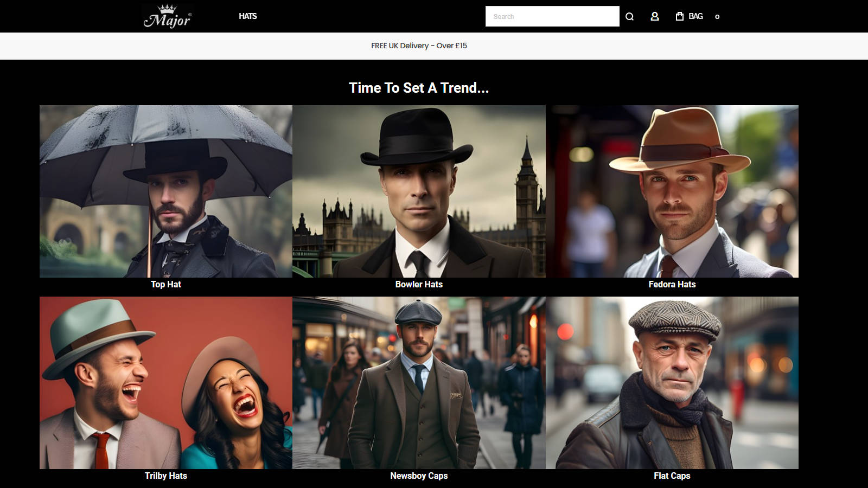Click the Fedora Hats label link

[x=672, y=284]
